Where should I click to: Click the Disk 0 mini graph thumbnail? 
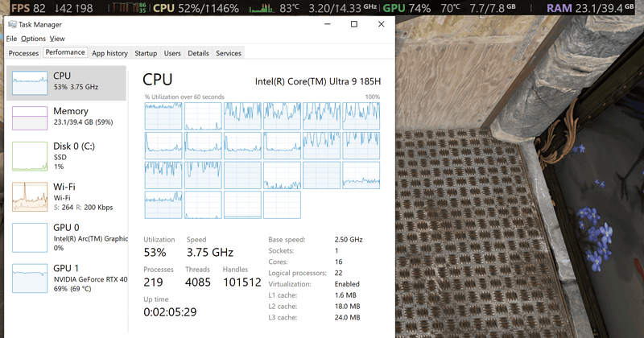tap(30, 156)
